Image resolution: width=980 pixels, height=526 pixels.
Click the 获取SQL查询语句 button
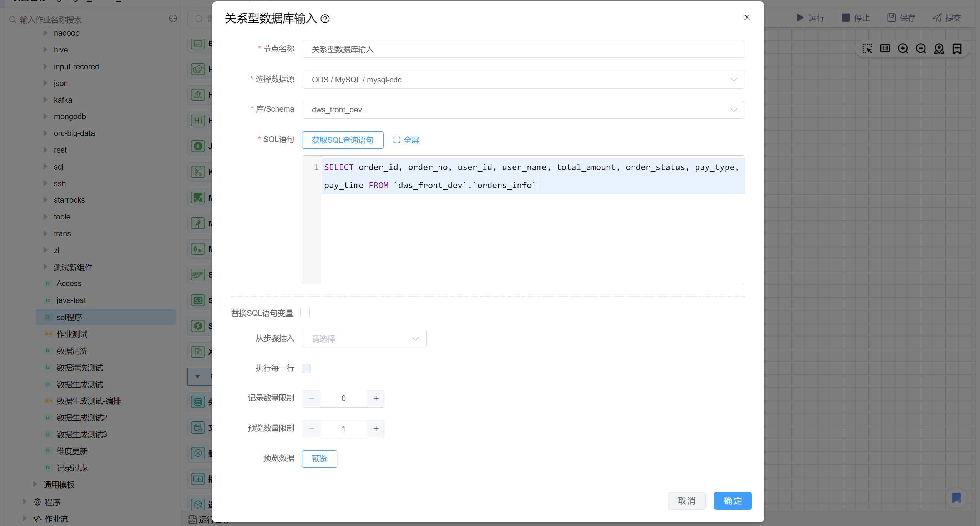[342, 140]
